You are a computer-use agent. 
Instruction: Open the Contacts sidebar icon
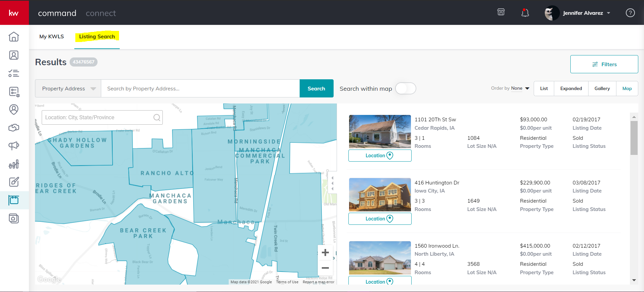click(x=14, y=55)
